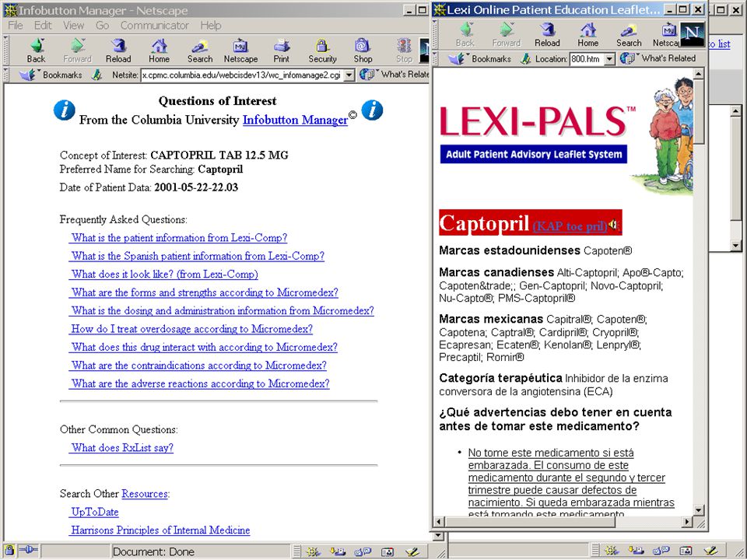747x560 pixels.
Task: Open drug interactions Micromedex link
Action: click(x=203, y=347)
